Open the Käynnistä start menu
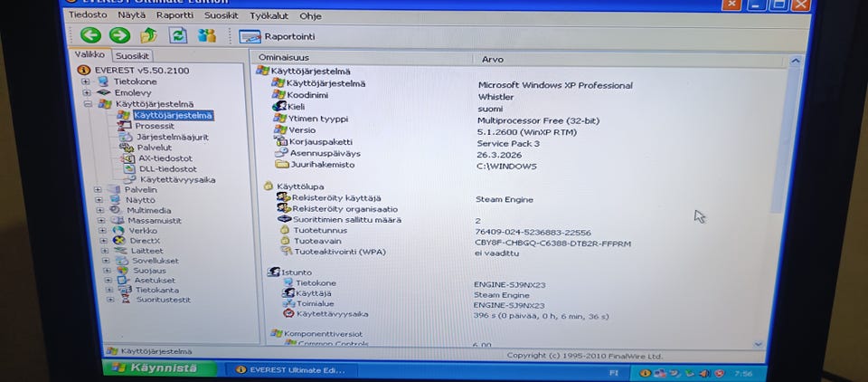This screenshot has width=868, height=382. pos(159,368)
